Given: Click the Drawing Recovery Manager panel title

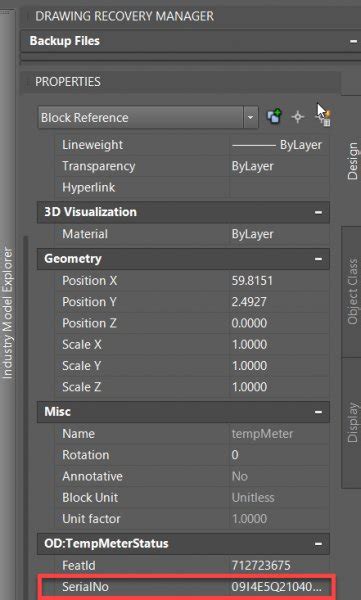Looking at the screenshot, I should click(124, 16).
